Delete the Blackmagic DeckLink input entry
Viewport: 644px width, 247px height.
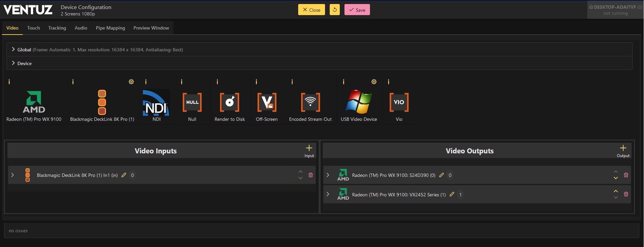pyautogui.click(x=311, y=175)
